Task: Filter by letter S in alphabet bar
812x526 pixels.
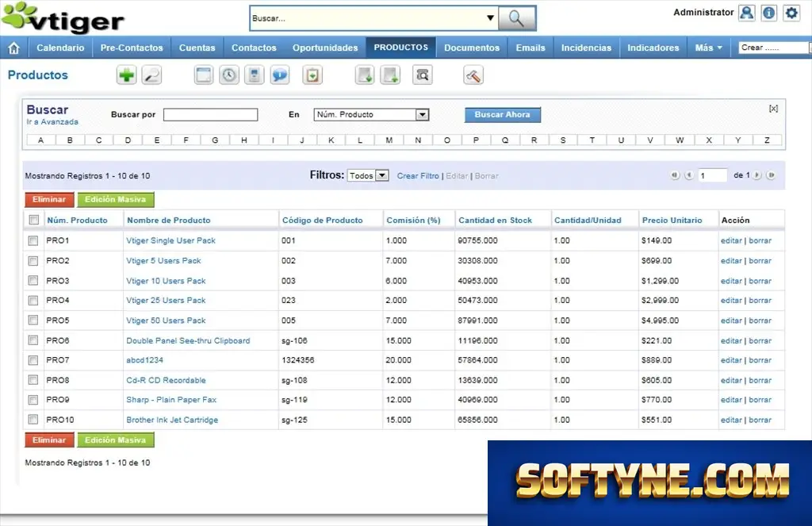Action: (563, 140)
